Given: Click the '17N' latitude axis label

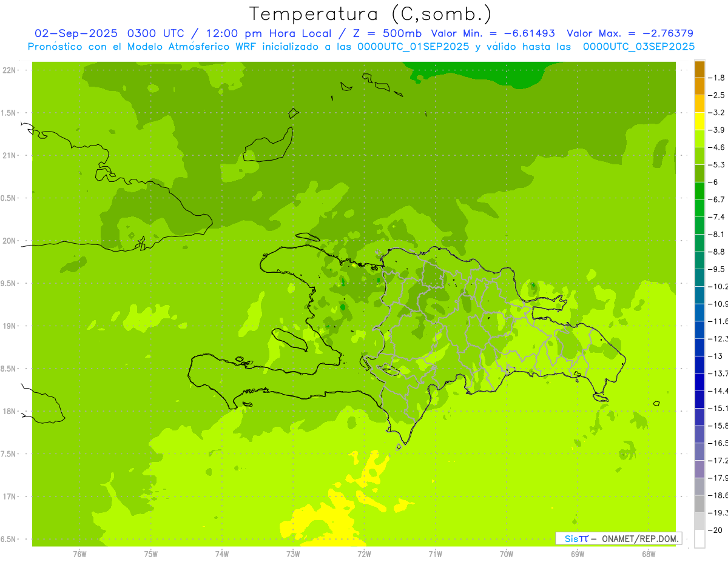Looking at the screenshot, I should [x=10, y=497].
